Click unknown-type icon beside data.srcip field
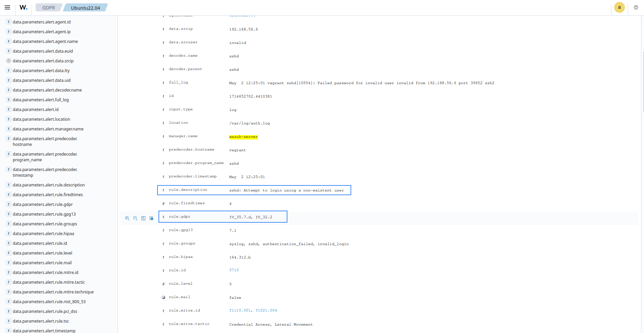This screenshot has height=333, width=644. pos(9,61)
